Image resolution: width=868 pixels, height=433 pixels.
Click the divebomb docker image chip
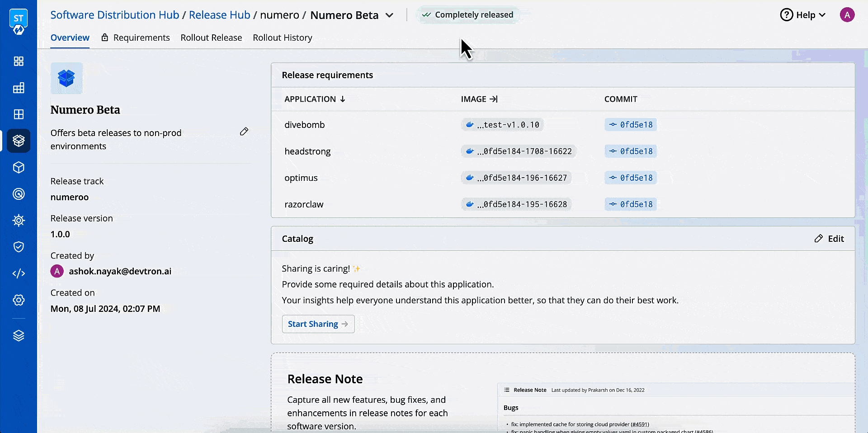[x=502, y=125]
